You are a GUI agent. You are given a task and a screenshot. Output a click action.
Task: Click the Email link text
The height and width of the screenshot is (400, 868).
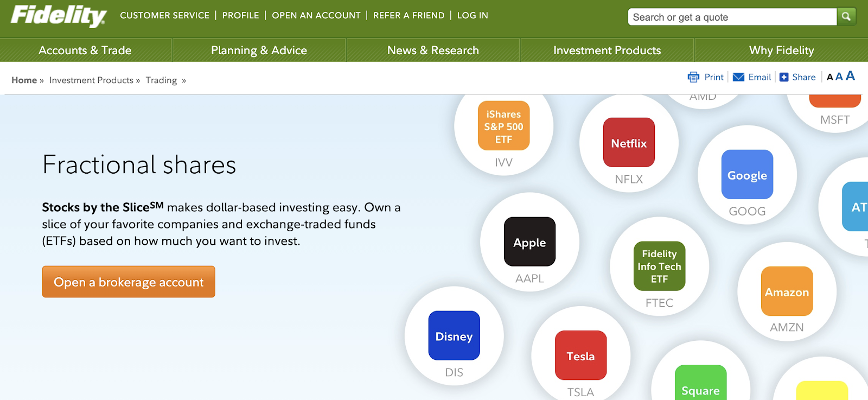(759, 77)
